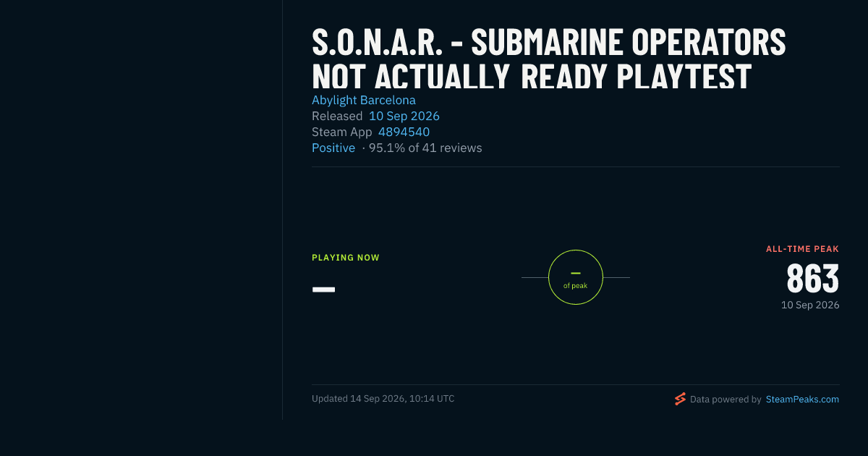Screen dimensions: 868x456
Task: Click the Steam App label
Action: (x=342, y=132)
